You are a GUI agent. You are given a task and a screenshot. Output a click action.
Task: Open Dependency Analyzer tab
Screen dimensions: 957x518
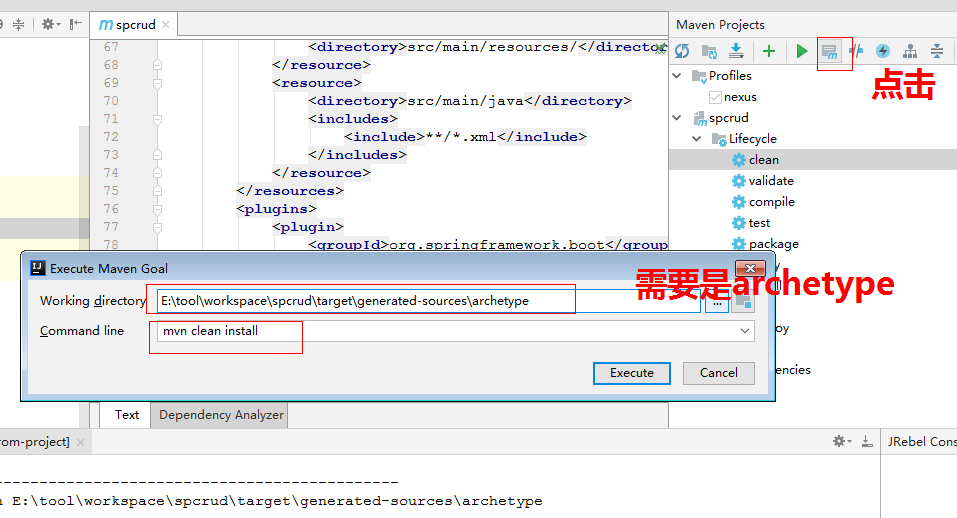pos(221,415)
